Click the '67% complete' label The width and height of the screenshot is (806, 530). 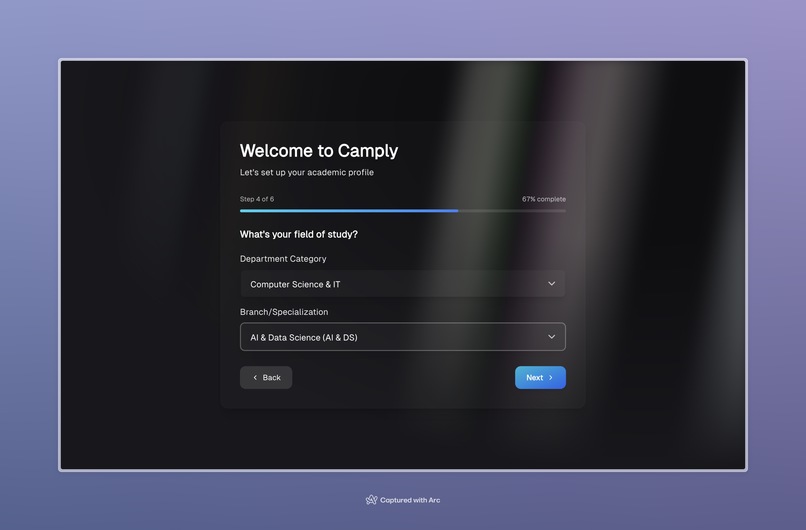(x=544, y=199)
